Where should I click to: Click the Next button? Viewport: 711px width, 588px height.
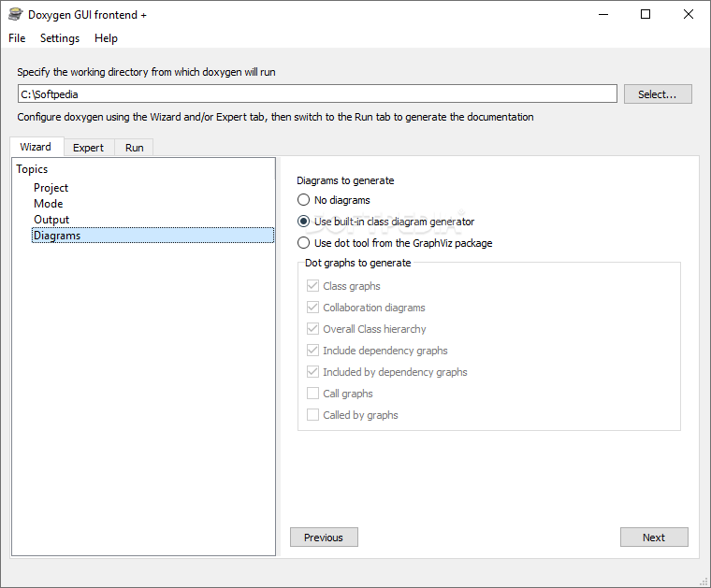tap(654, 538)
